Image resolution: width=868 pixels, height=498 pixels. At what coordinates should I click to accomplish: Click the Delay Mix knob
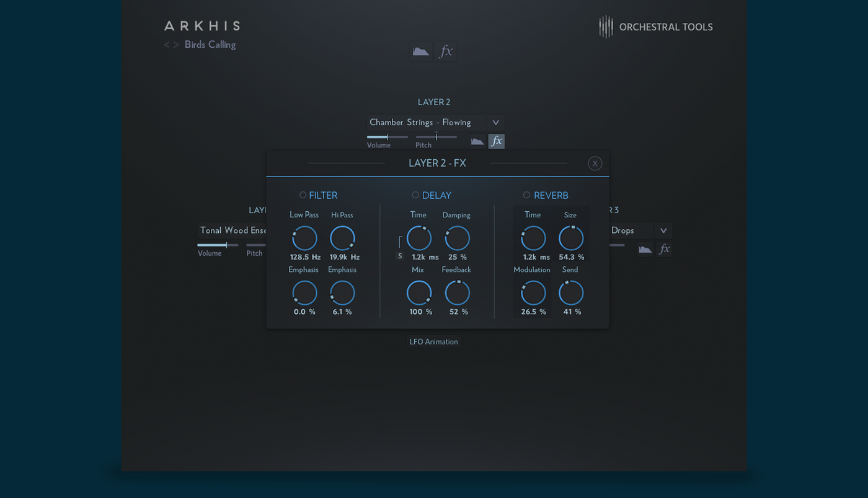419,293
